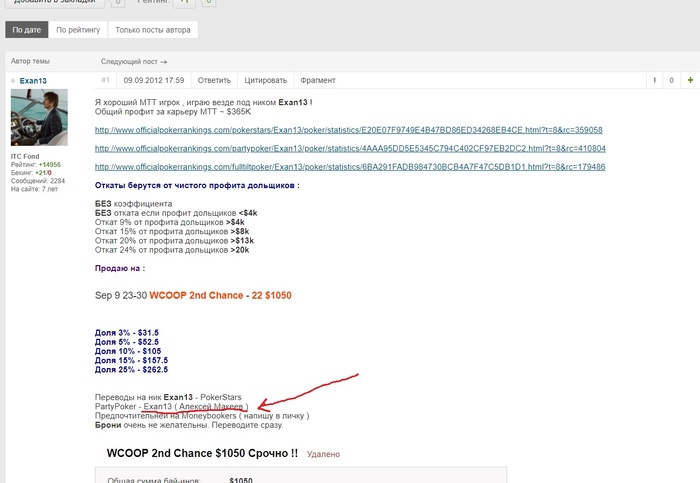This screenshot has width=700, height=483.
Task: Click 'ITC Fond' user title
Action: pyautogui.click(x=25, y=156)
